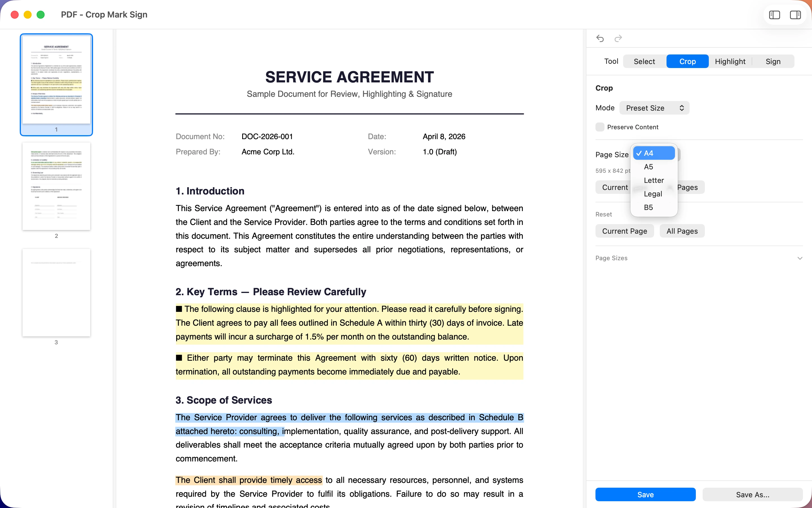Click the green fullscreen window button
The width and height of the screenshot is (812, 508).
click(41, 14)
